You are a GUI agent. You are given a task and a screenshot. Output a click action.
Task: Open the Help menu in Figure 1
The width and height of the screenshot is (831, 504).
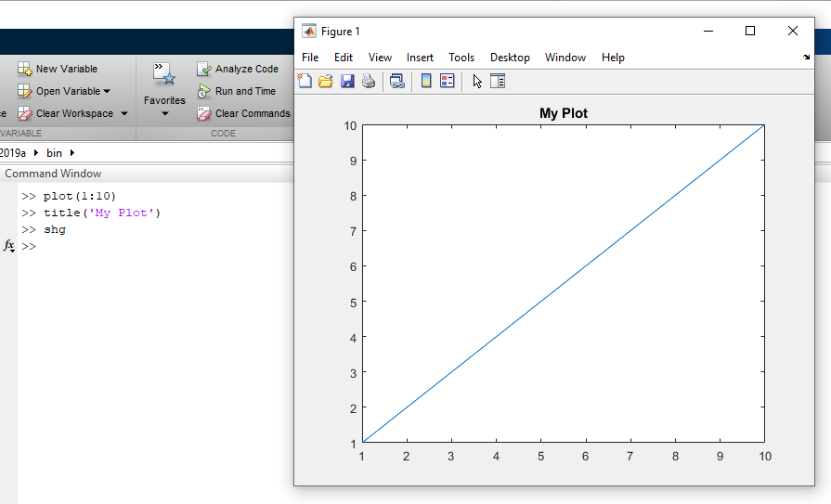pyautogui.click(x=613, y=58)
